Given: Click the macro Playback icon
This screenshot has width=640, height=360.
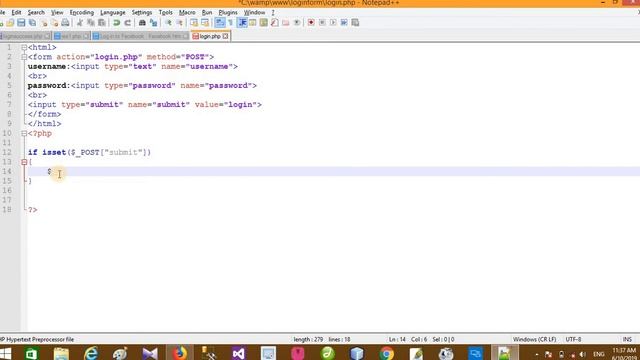Looking at the screenshot, I should coord(333,22).
